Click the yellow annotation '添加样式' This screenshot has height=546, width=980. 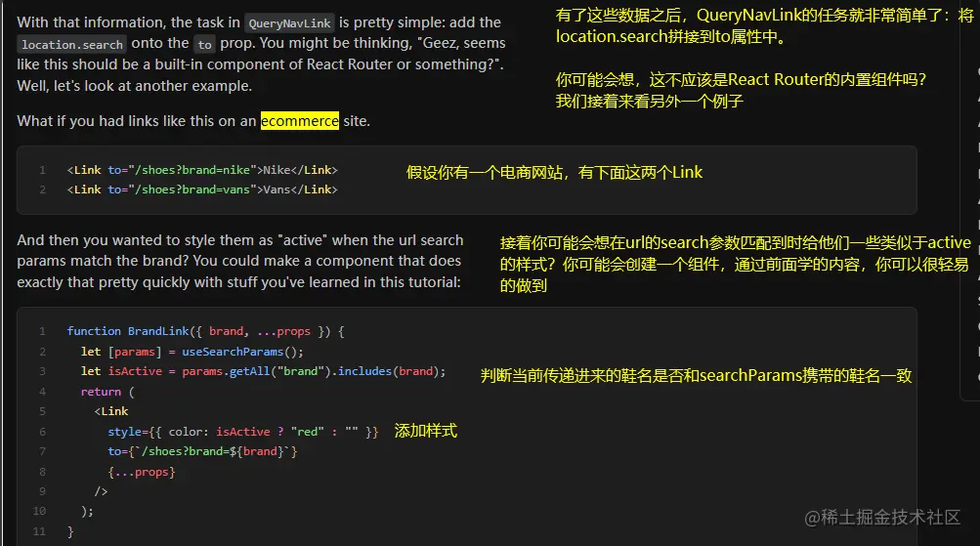coord(426,431)
